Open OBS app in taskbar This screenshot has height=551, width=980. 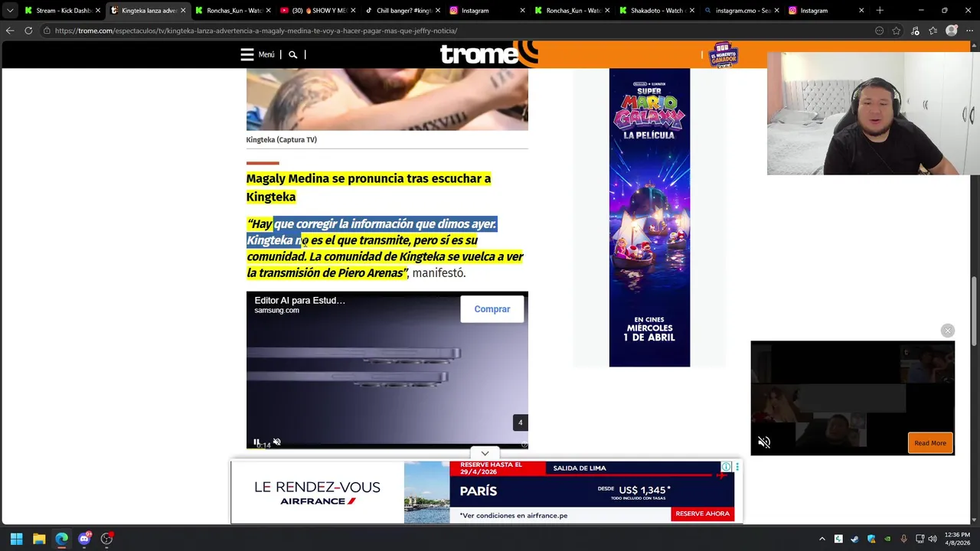(x=107, y=539)
